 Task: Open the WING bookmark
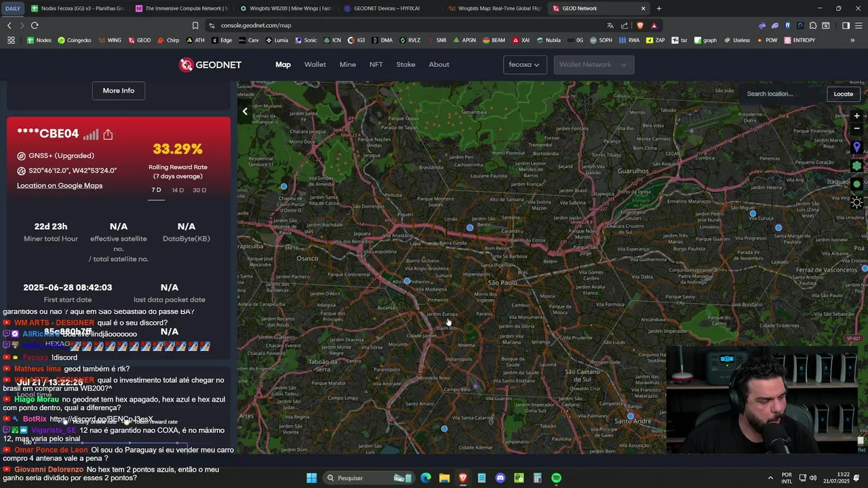(110, 40)
